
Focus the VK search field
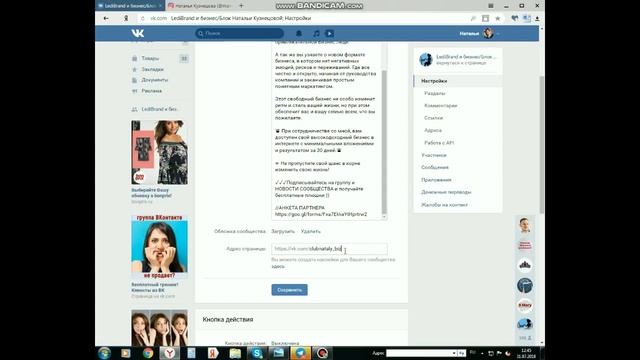point(240,33)
